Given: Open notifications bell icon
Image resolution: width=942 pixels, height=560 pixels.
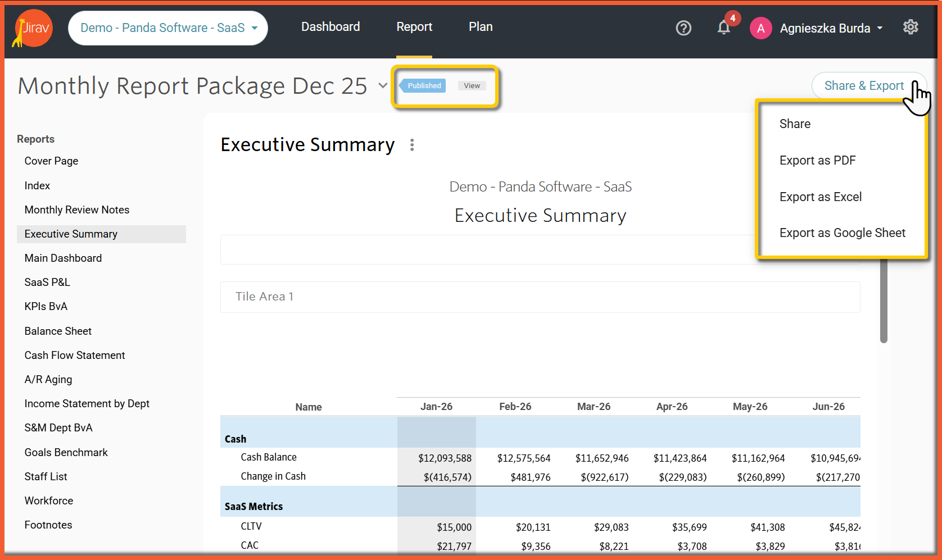Looking at the screenshot, I should (x=723, y=28).
